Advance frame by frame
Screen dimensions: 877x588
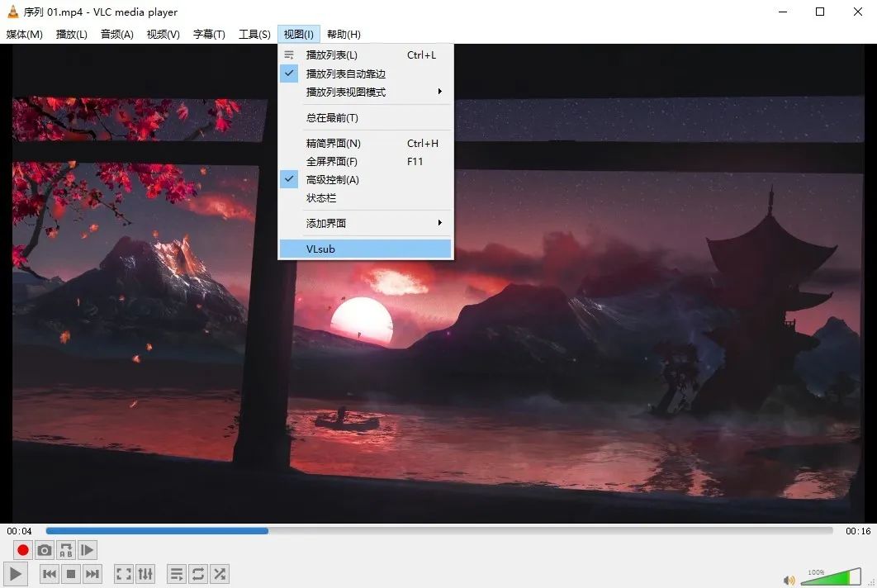click(87, 550)
